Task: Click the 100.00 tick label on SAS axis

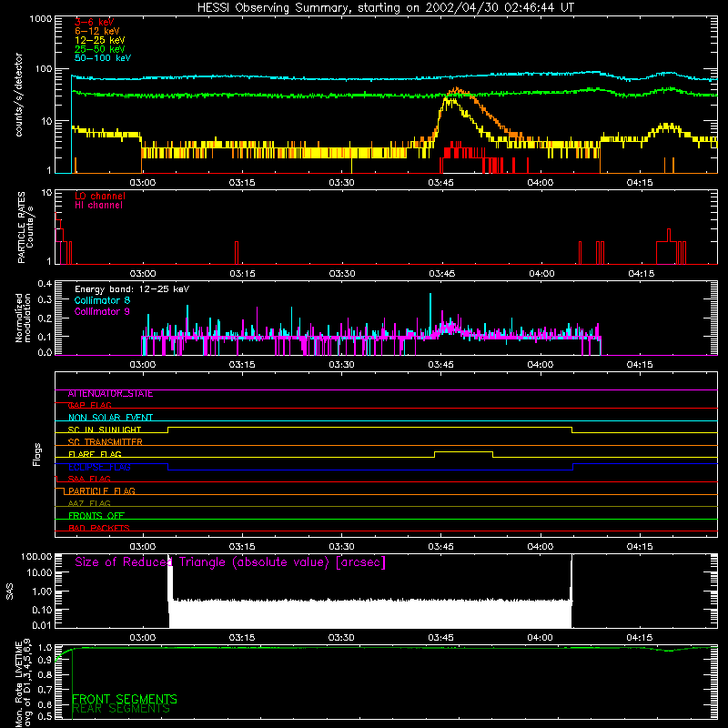Action: point(36,557)
